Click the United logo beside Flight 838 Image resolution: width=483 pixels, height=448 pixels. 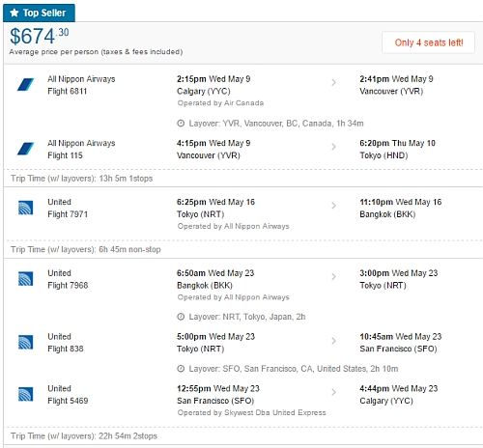[x=25, y=342]
